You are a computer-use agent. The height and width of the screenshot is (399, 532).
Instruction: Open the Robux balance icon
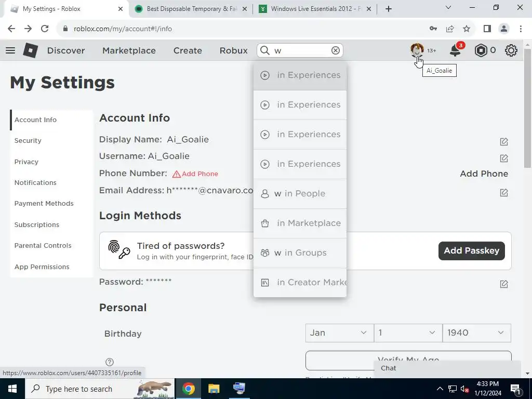point(481,50)
